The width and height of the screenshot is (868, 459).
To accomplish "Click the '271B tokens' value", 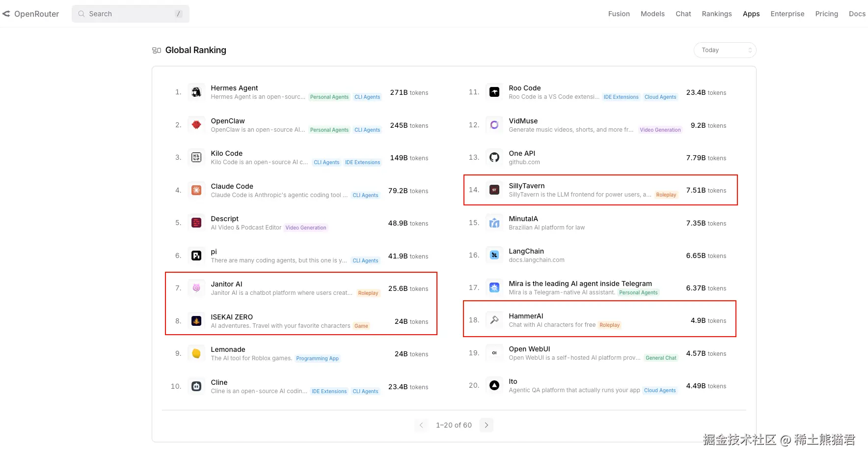I will click(x=409, y=92).
